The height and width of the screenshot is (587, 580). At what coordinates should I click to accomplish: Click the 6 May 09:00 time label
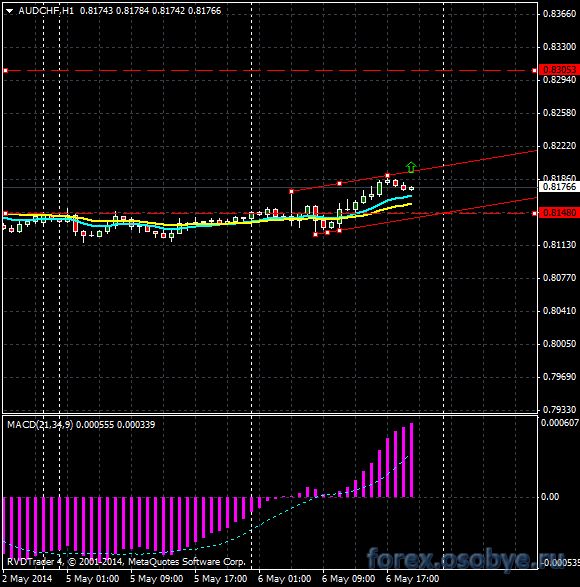348,578
